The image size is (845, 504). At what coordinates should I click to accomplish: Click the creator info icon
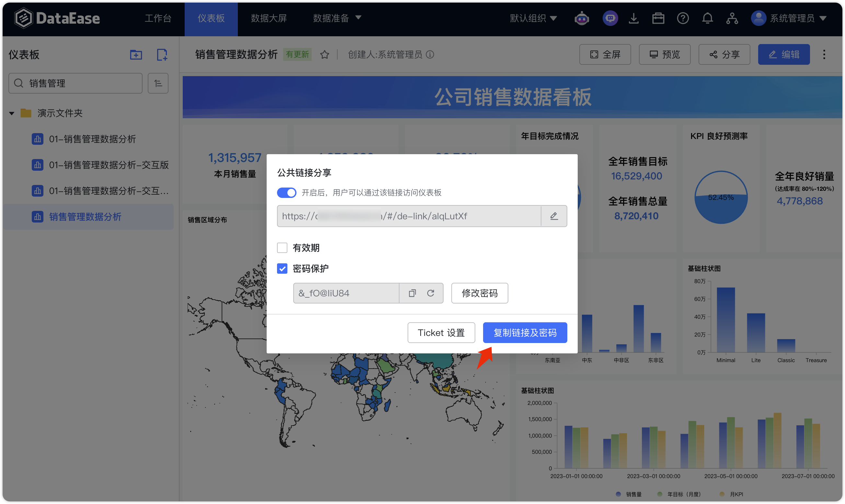pyautogui.click(x=430, y=55)
